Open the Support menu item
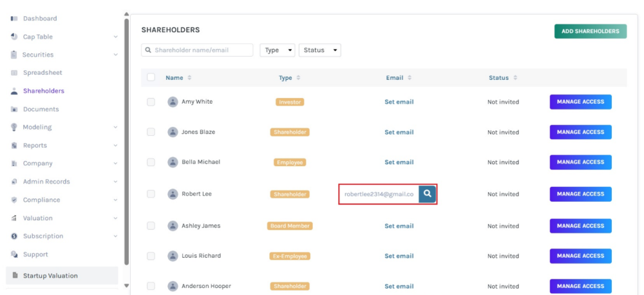 [x=36, y=254]
